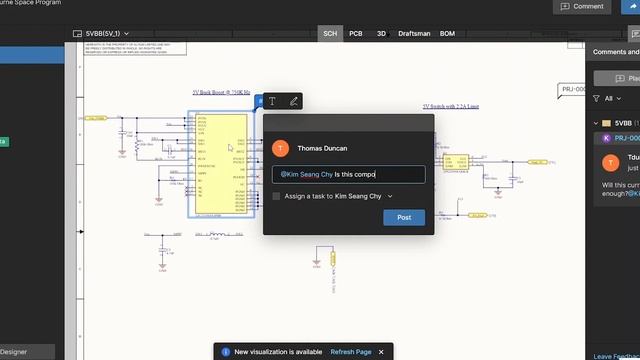Select the freehand draw pencil tool

tap(293, 101)
